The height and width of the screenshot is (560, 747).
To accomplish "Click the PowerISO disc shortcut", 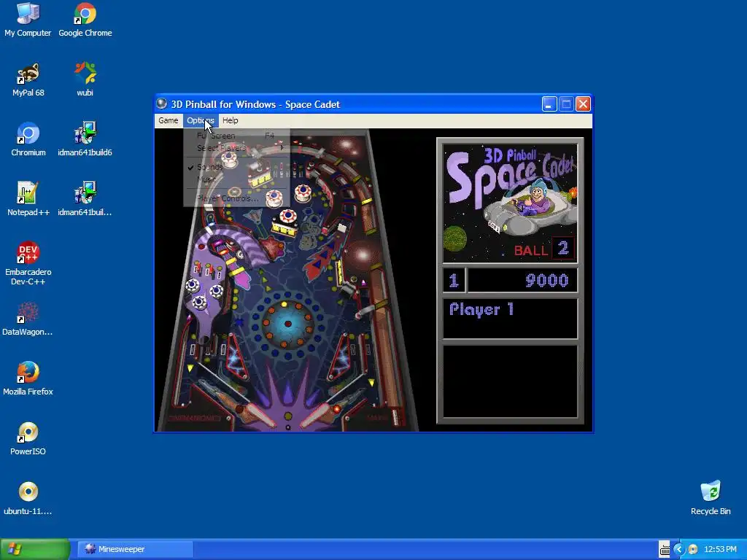I will tap(28, 438).
